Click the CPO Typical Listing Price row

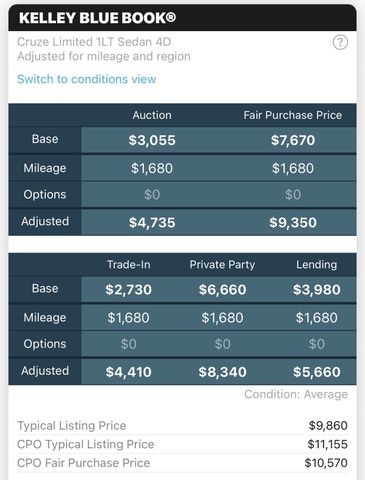tap(182, 444)
